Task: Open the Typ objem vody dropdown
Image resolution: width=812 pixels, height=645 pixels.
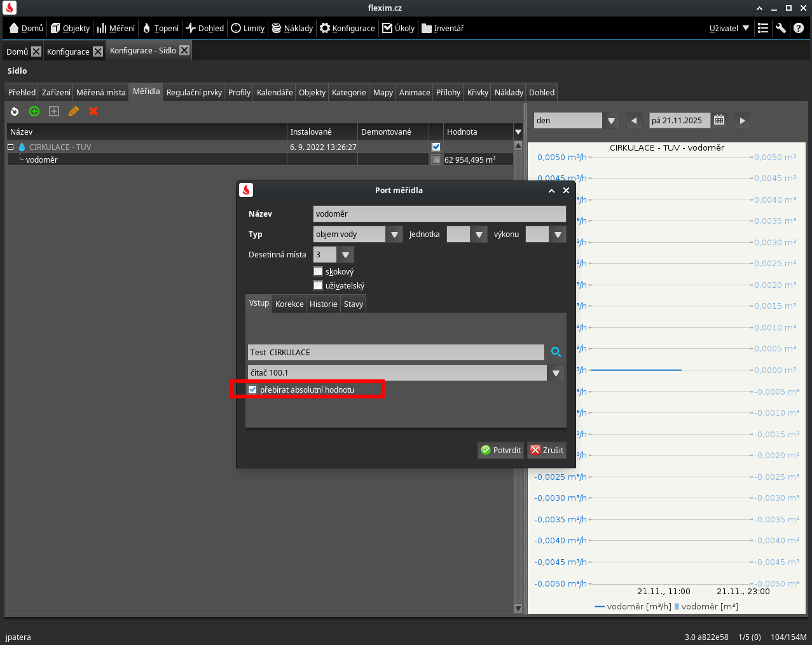Action: coord(394,234)
